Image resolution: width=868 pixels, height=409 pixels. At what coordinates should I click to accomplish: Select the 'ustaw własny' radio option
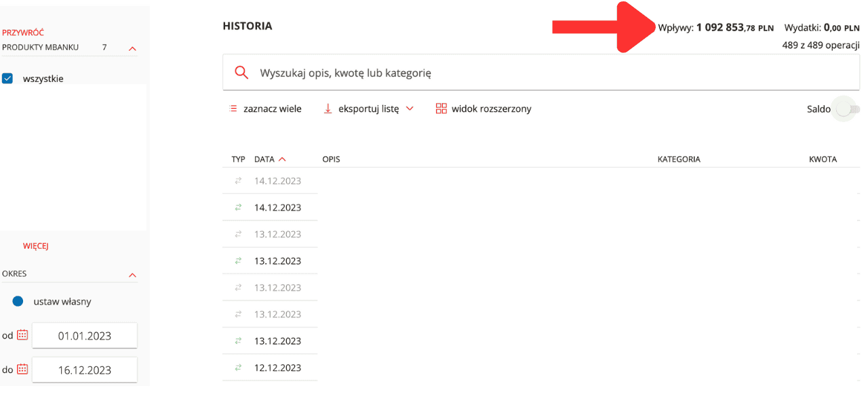[x=18, y=301]
